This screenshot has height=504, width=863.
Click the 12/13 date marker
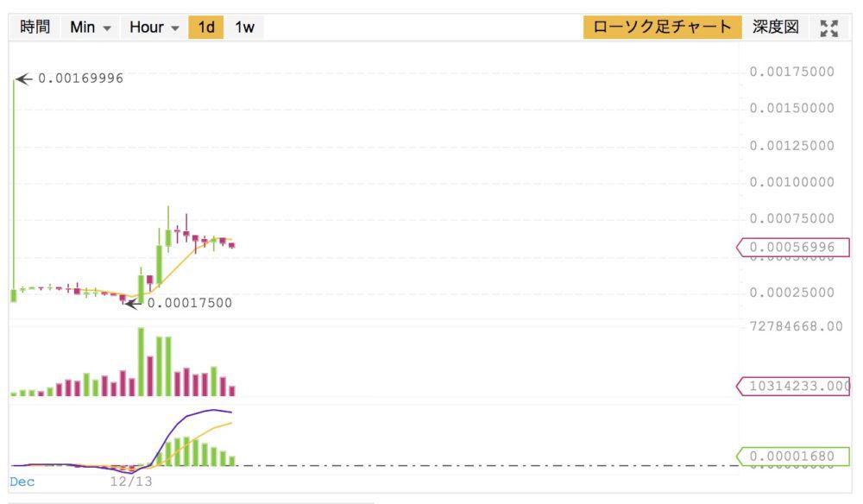(x=131, y=482)
